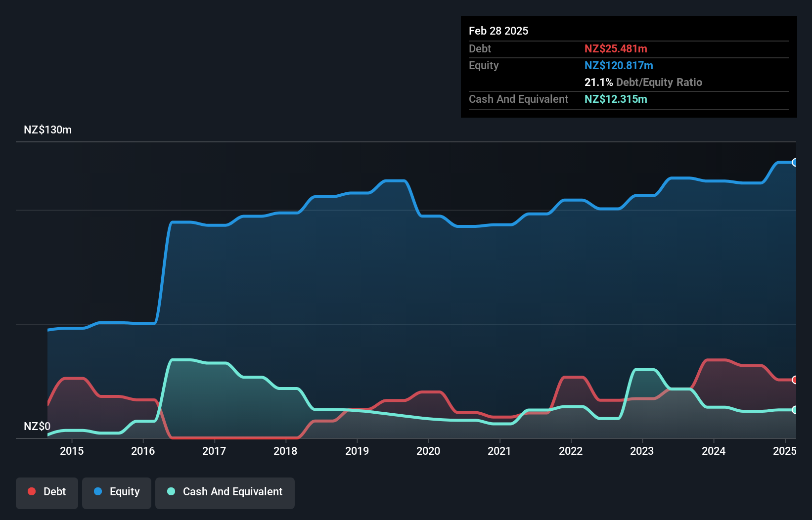Click the Debt row label in tooltip
The image size is (812, 520).
[x=480, y=48]
